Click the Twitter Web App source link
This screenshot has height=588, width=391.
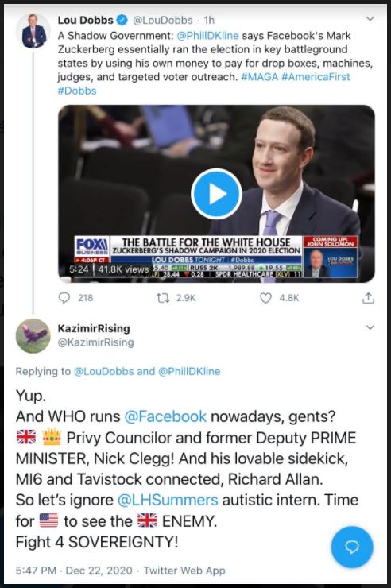[184, 571]
